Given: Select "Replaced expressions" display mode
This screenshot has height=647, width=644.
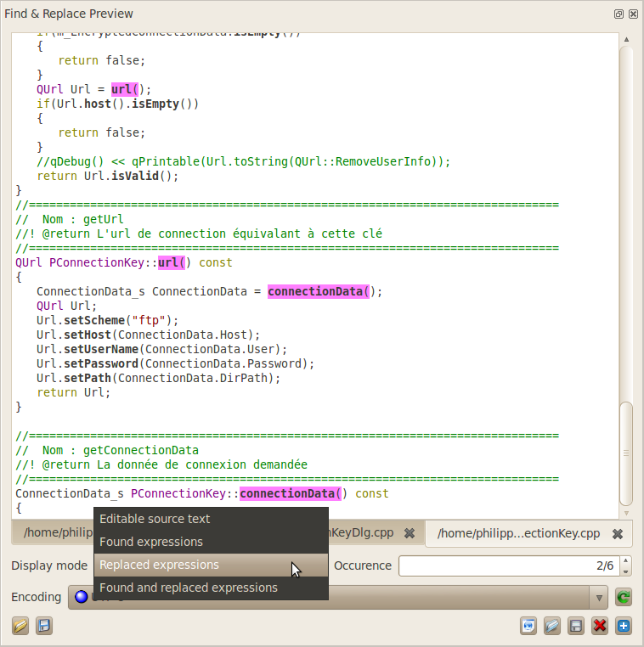Looking at the screenshot, I should pyautogui.click(x=159, y=565).
